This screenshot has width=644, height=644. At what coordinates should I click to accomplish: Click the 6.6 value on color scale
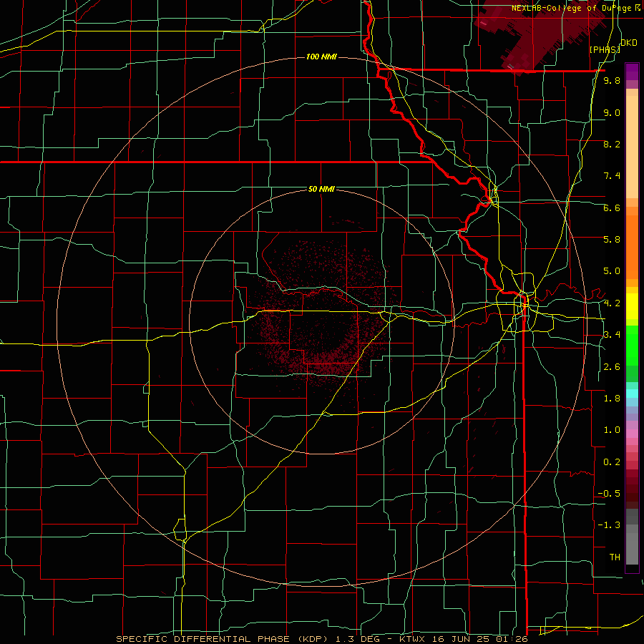[x=612, y=208]
